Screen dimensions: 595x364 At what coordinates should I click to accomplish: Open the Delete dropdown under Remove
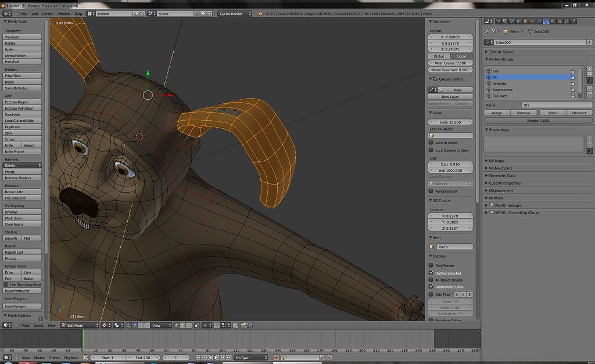tap(22, 165)
